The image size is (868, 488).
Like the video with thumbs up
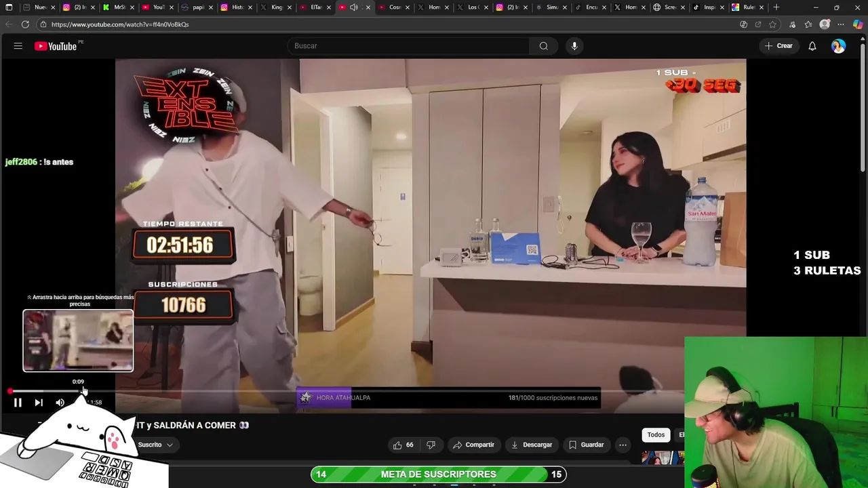coord(403,445)
